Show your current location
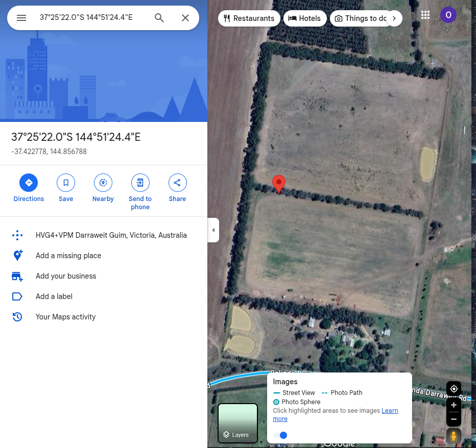Image resolution: width=476 pixels, height=448 pixels. pyautogui.click(x=454, y=388)
